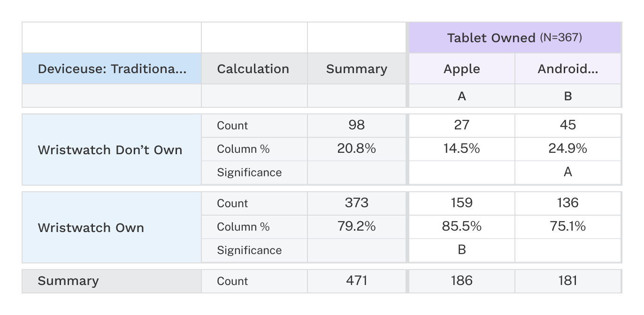The height and width of the screenshot is (315, 644).
Task: Click the 471 total count cell
Action: [x=356, y=281]
